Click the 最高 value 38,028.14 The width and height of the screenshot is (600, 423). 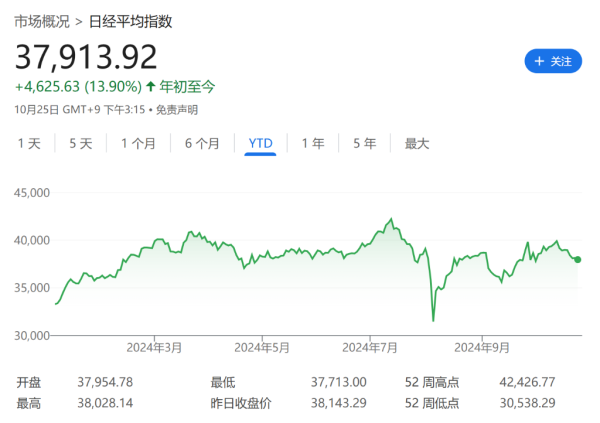[x=105, y=403]
